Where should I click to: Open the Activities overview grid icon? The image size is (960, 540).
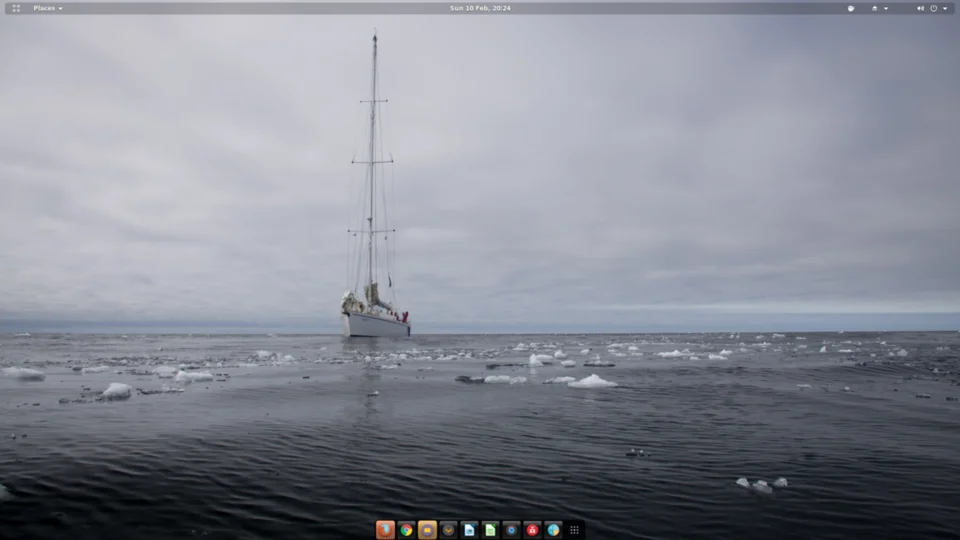(x=16, y=8)
